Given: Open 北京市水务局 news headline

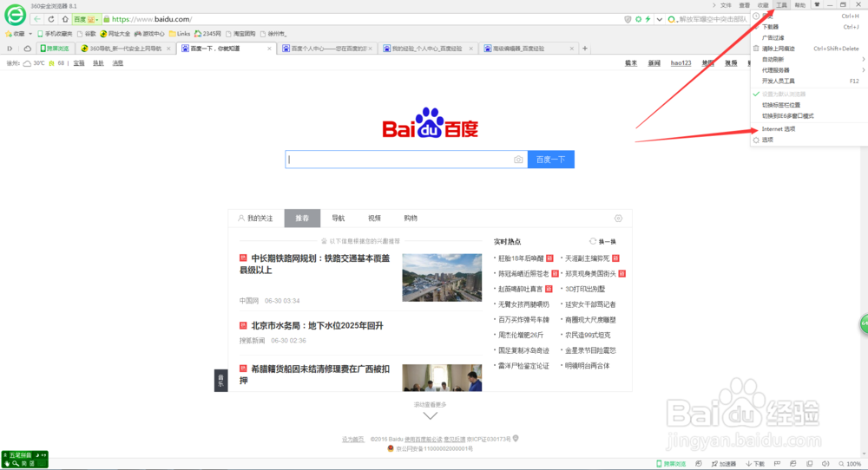Looking at the screenshot, I should pyautogui.click(x=317, y=326).
